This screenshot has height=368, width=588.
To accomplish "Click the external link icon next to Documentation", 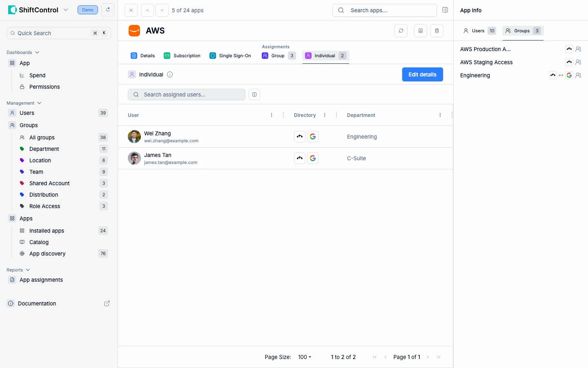I will (x=107, y=304).
